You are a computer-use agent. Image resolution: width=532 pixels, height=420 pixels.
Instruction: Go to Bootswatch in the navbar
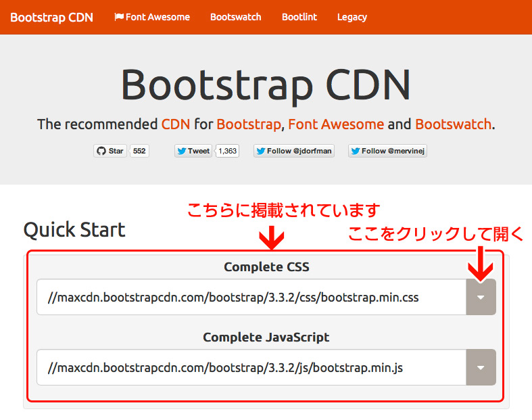[x=235, y=17]
